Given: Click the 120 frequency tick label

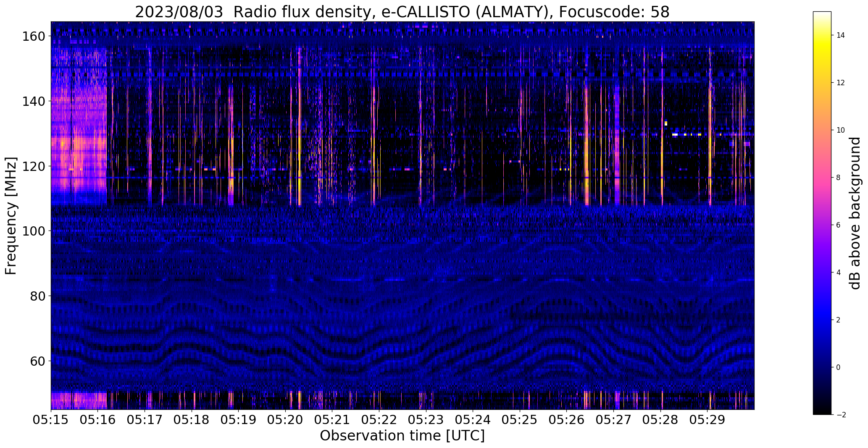Looking at the screenshot, I should click(33, 166).
